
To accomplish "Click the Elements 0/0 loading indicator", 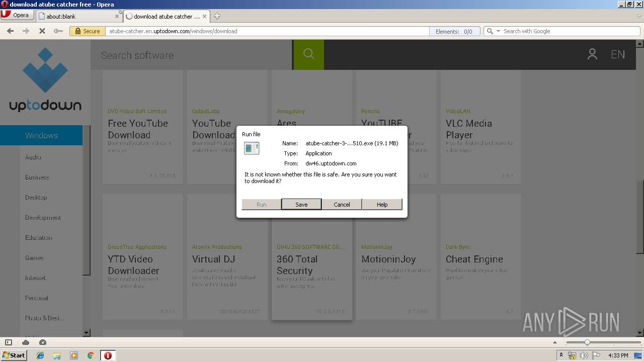I will (454, 31).
